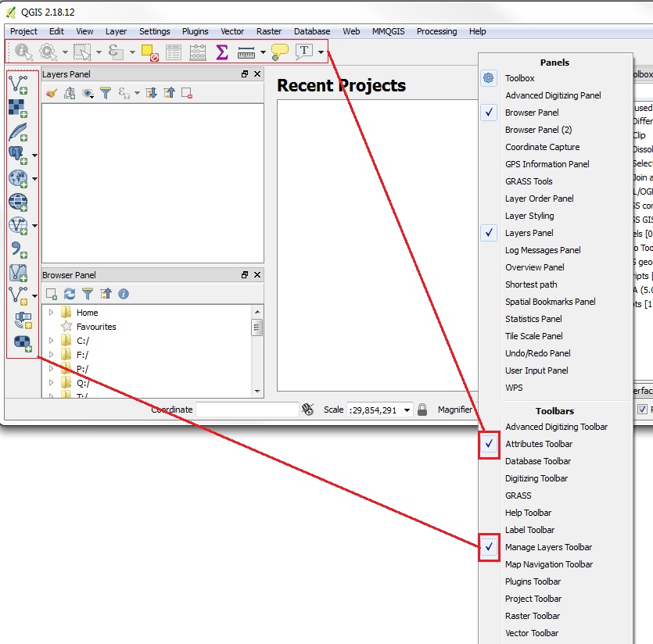This screenshot has height=644, width=653.
Task: Add a Delimited Text Layer via comma icon
Action: [18, 249]
